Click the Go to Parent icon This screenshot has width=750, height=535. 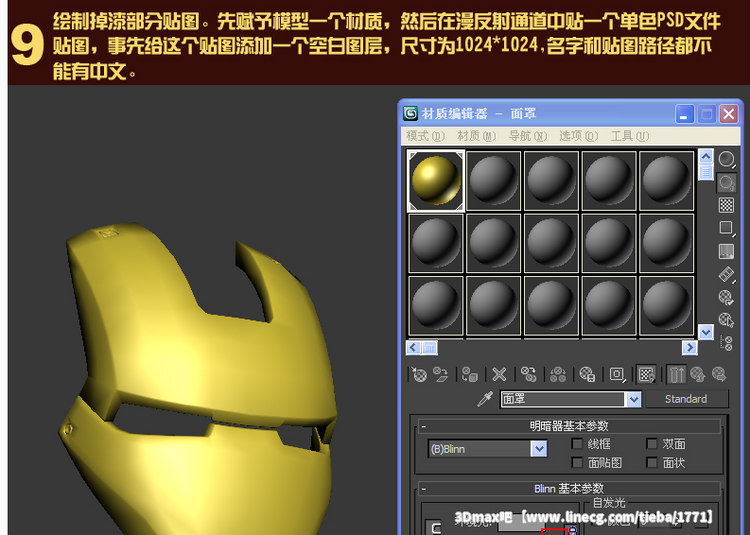click(x=698, y=374)
